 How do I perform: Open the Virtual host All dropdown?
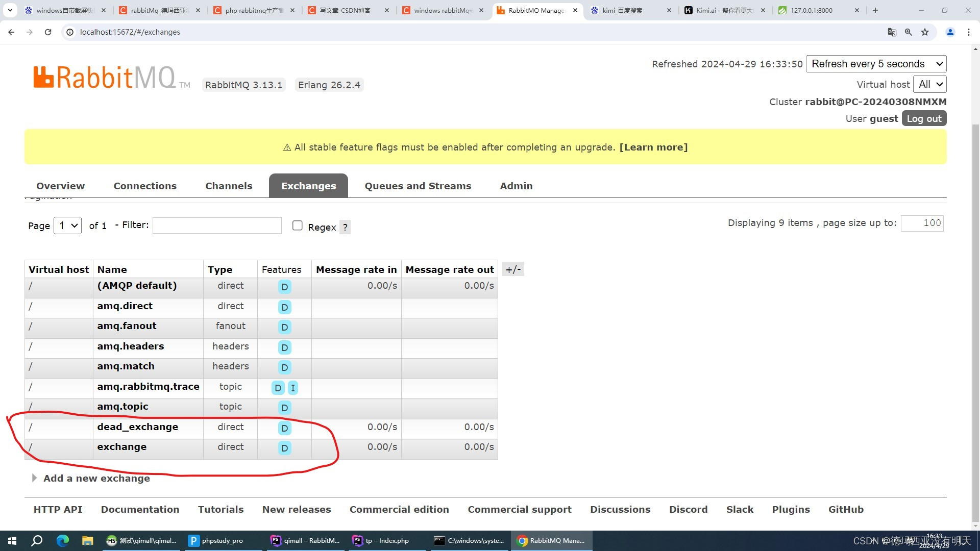[x=930, y=84]
